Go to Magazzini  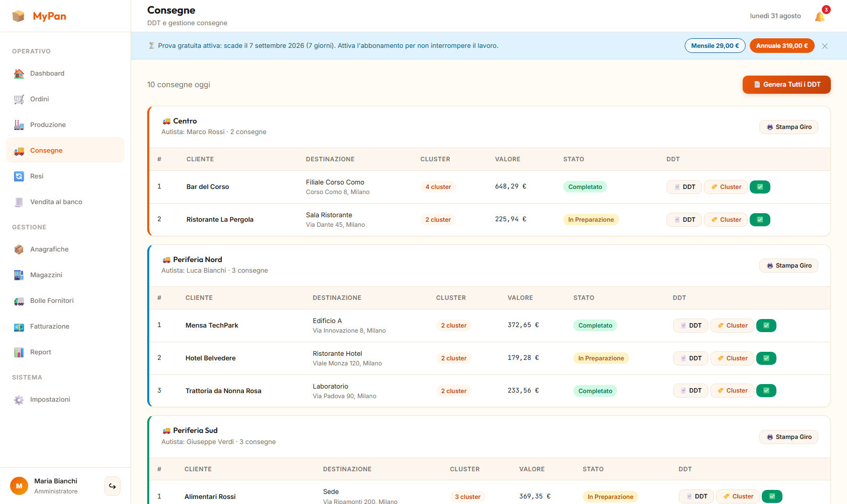pyautogui.click(x=65, y=275)
